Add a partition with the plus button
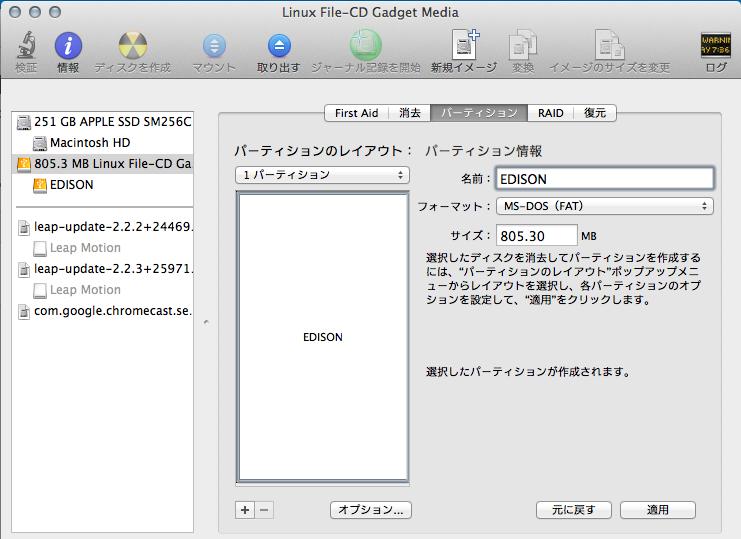 (245, 510)
